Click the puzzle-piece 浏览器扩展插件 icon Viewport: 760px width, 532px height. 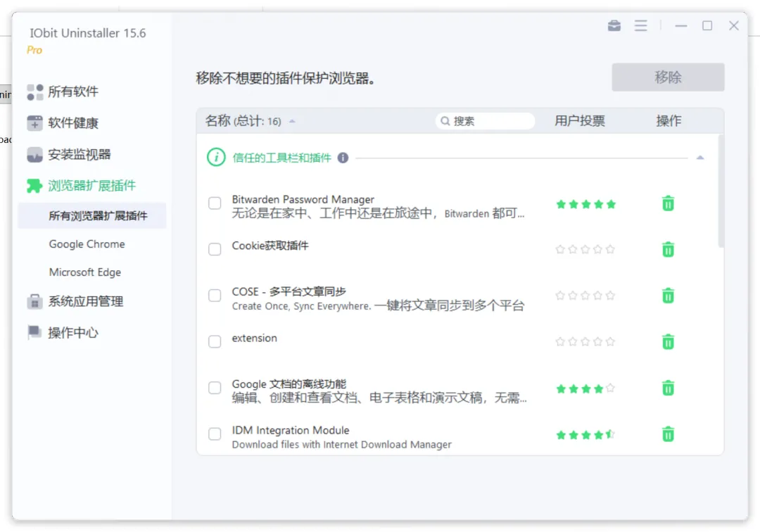[x=35, y=186]
